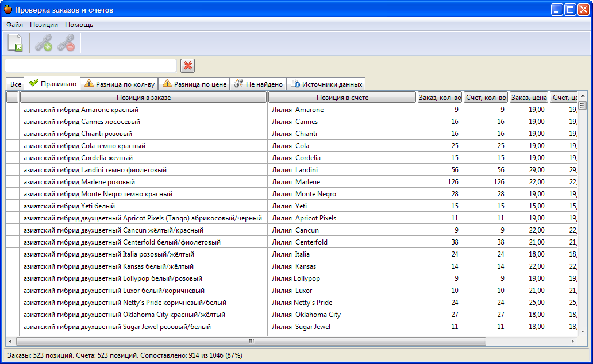
Task: Click the export document toolbar icon
Action: point(16,42)
